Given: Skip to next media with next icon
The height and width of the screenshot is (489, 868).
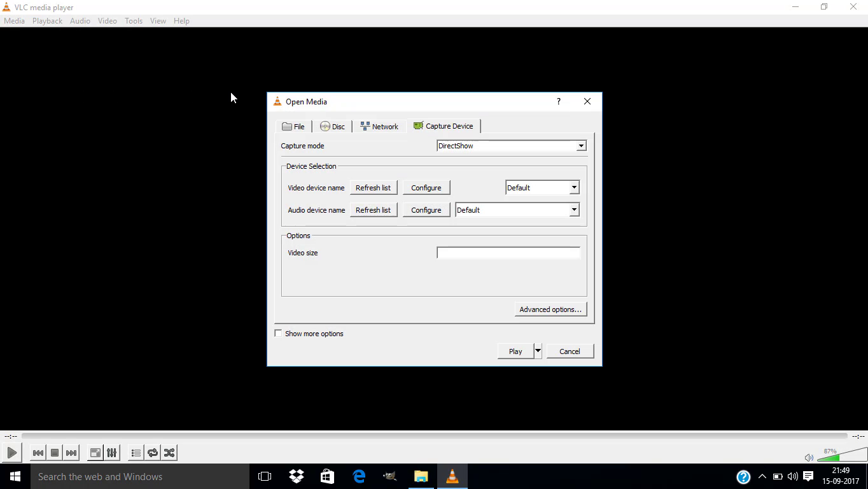Looking at the screenshot, I should [71, 453].
